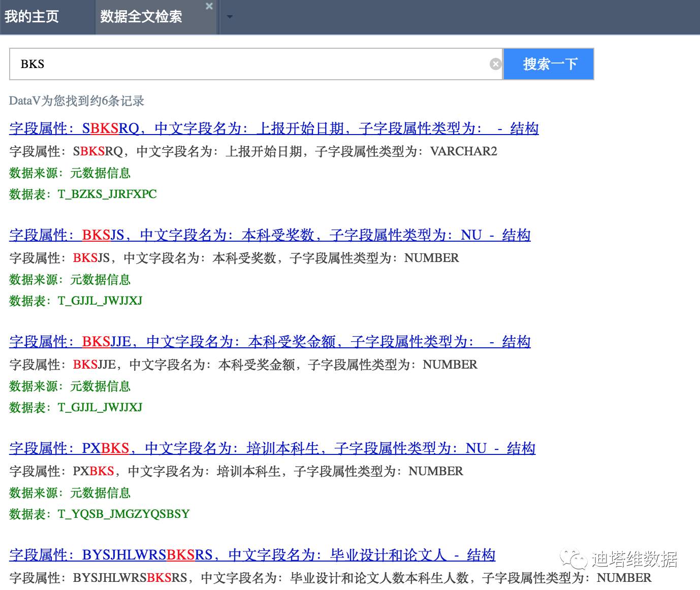Click 数据来源：元数据信息 under the SBKSRQ result

pos(70,173)
